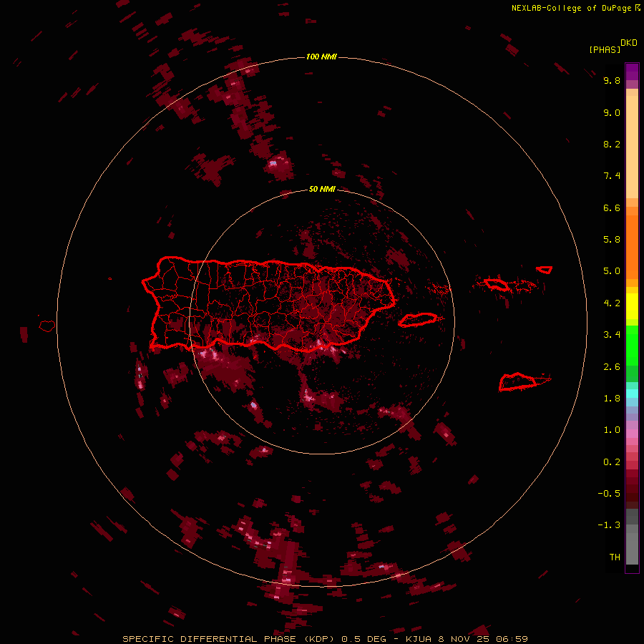Click the 2.6 value on the color scale
The width and height of the screenshot is (644, 644).
click(x=612, y=367)
